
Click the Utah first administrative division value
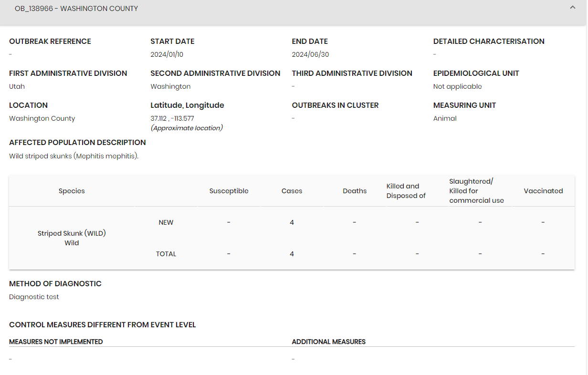point(17,86)
